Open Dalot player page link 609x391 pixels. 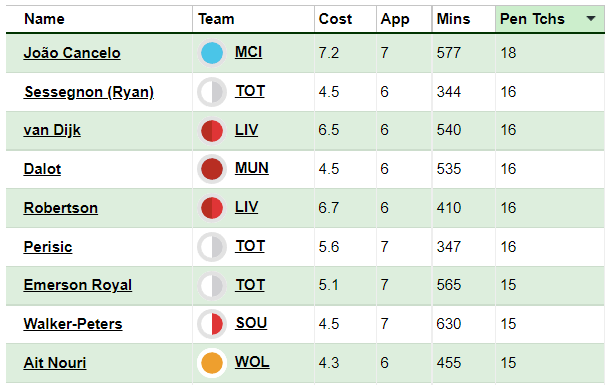(x=42, y=169)
